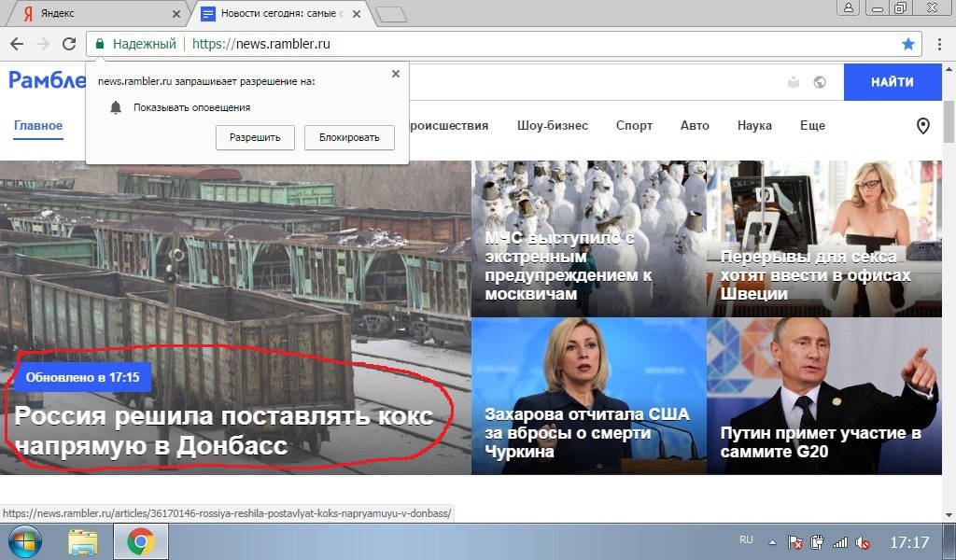Show hidden system tray icons
Image resolution: width=956 pixels, height=560 pixels.
click(772, 542)
